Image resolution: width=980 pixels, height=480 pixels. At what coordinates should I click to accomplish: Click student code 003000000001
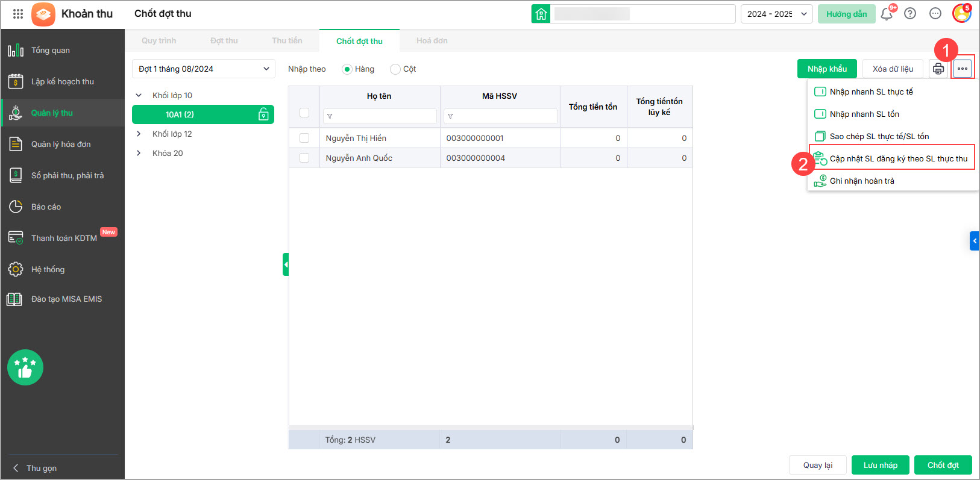pyautogui.click(x=475, y=138)
